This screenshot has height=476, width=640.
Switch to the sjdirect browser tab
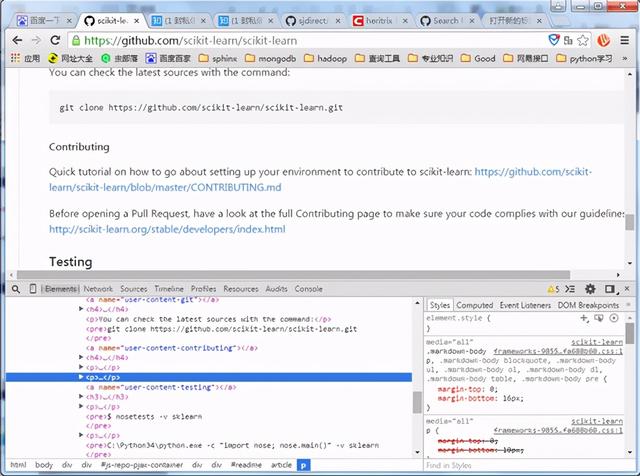(x=312, y=20)
